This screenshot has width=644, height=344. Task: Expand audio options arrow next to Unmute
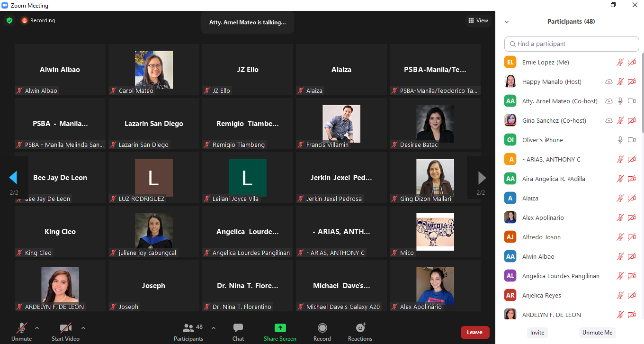click(x=37, y=327)
